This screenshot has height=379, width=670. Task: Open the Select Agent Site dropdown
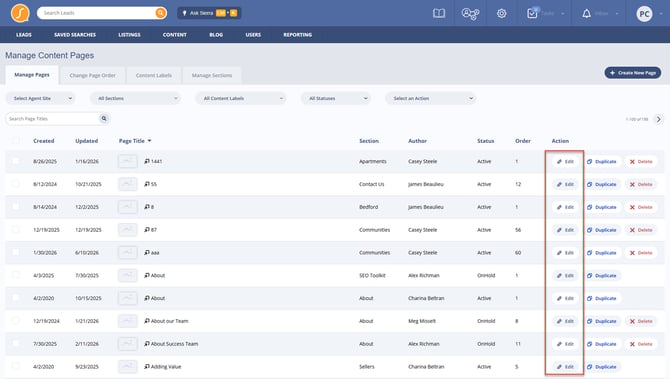click(x=40, y=98)
